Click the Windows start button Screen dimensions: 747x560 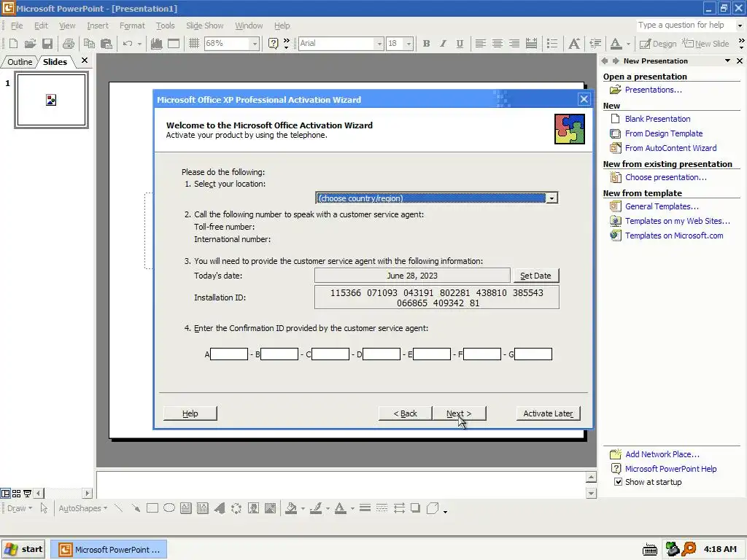23,549
